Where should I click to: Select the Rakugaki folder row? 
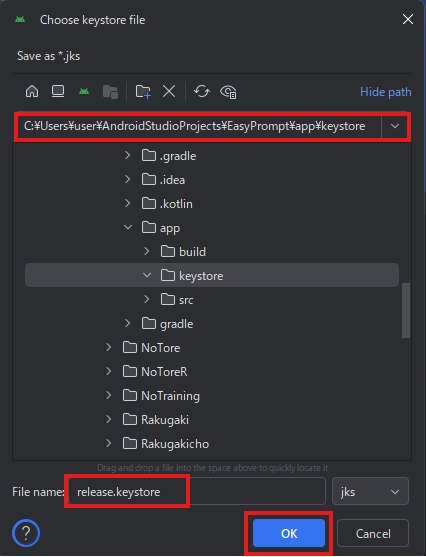click(x=212, y=420)
